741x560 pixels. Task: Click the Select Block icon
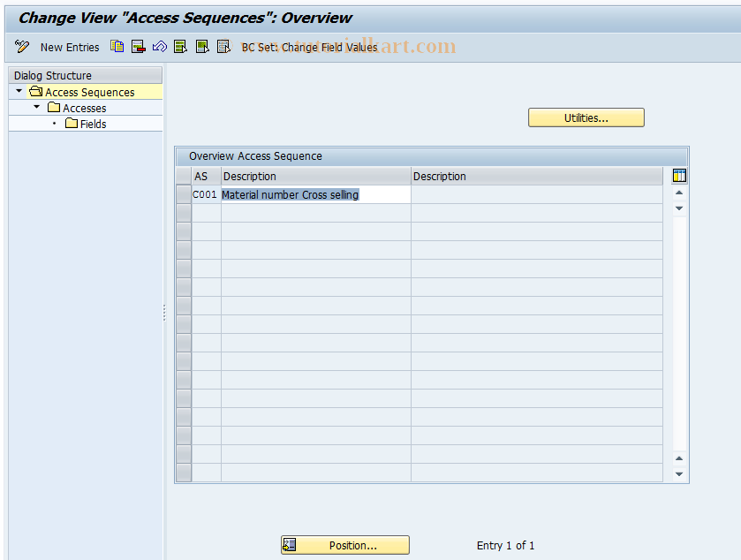pyautogui.click(x=202, y=46)
